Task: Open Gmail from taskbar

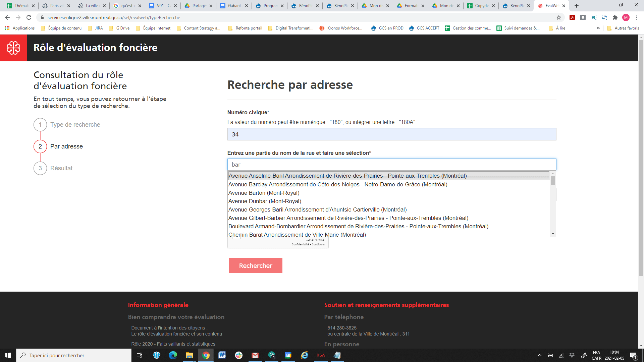Action: tap(255, 355)
